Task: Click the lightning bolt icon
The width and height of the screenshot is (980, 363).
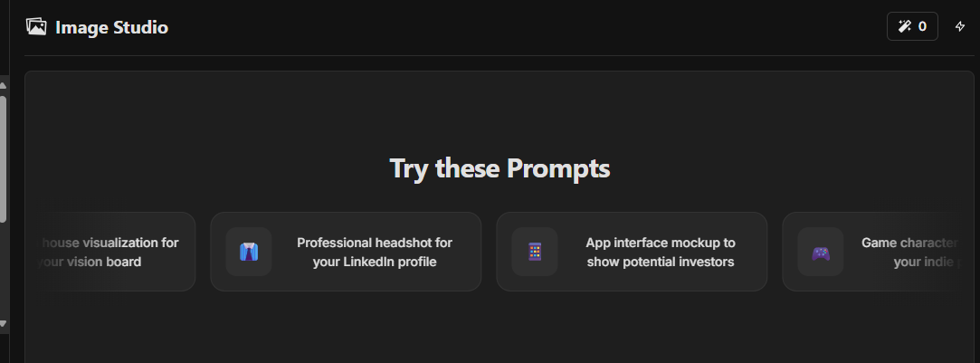Action: click(x=960, y=26)
